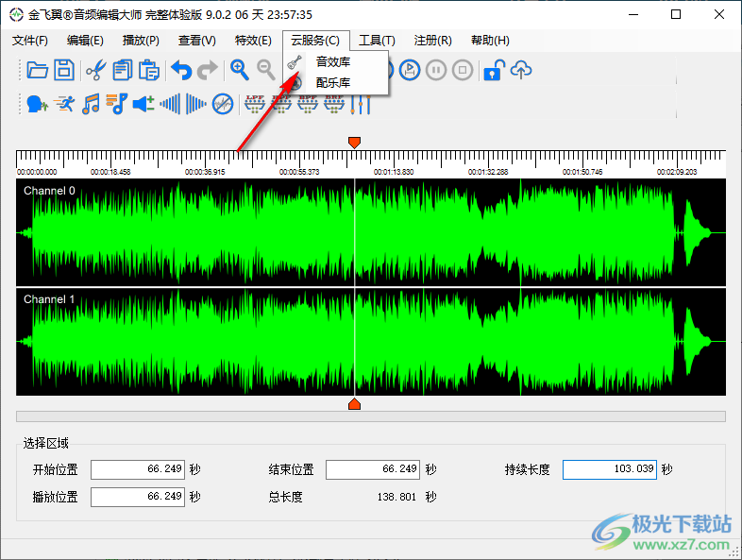
Task: Open an audio file with the folder icon
Action: 38,70
